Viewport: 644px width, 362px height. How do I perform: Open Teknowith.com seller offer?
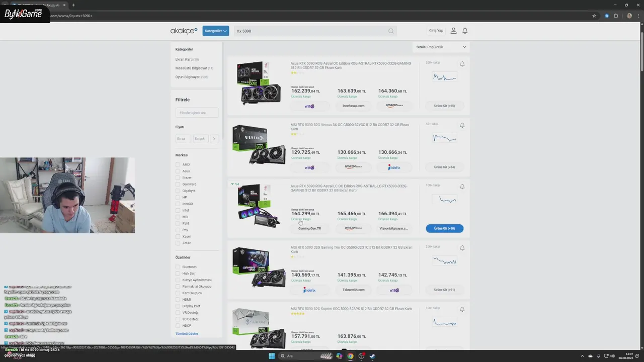click(353, 290)
